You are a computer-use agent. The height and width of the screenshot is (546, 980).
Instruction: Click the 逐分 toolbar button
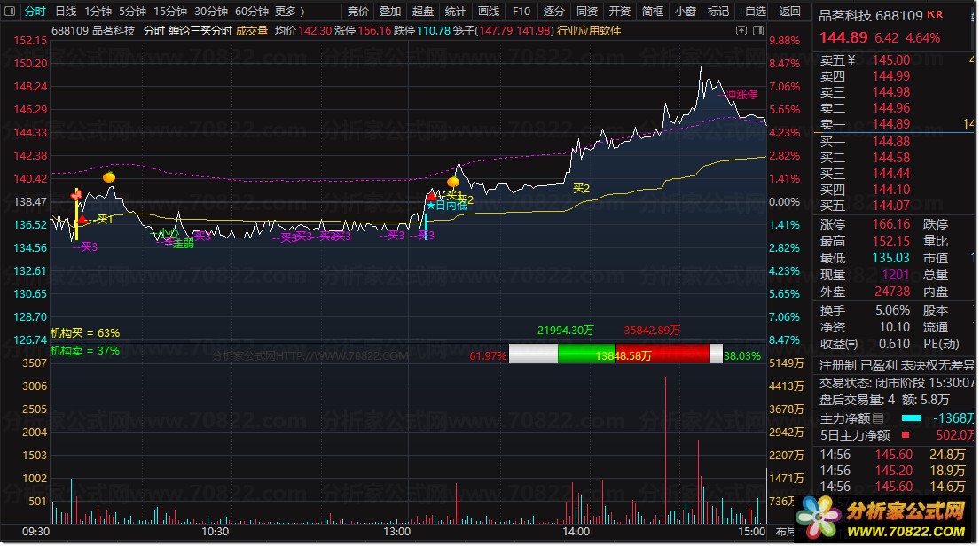pos(553,12)
